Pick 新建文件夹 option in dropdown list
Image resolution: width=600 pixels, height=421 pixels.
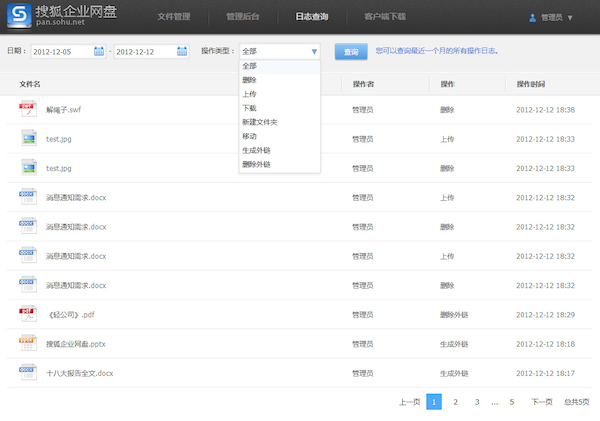pyautogui.click(x=259, y=122)
